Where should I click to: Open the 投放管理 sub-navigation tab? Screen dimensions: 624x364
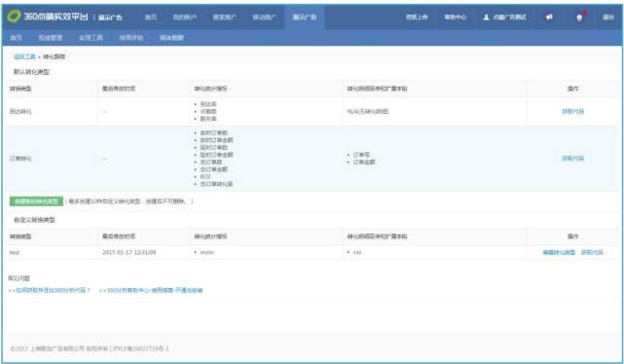click(x=51, y=37)
